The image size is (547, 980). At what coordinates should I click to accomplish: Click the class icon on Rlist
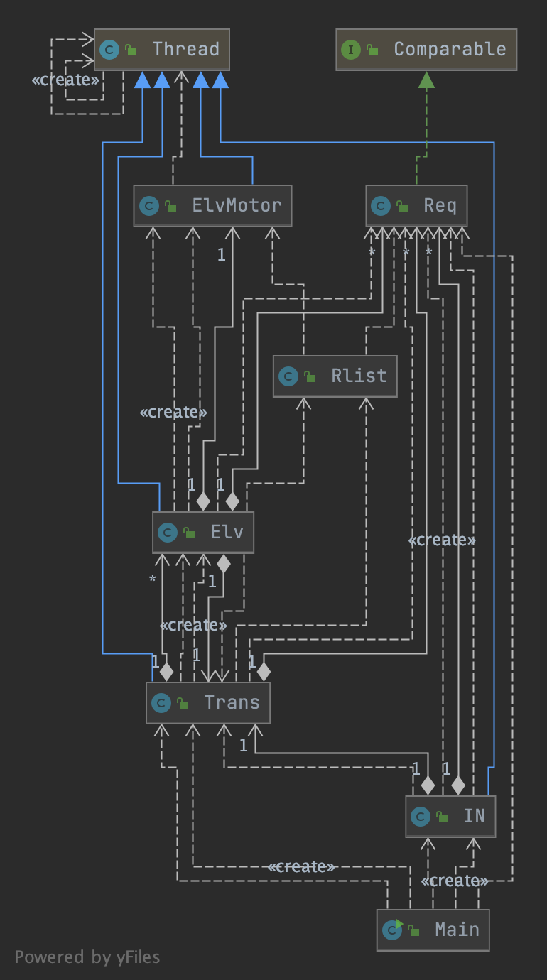[288, 376]
